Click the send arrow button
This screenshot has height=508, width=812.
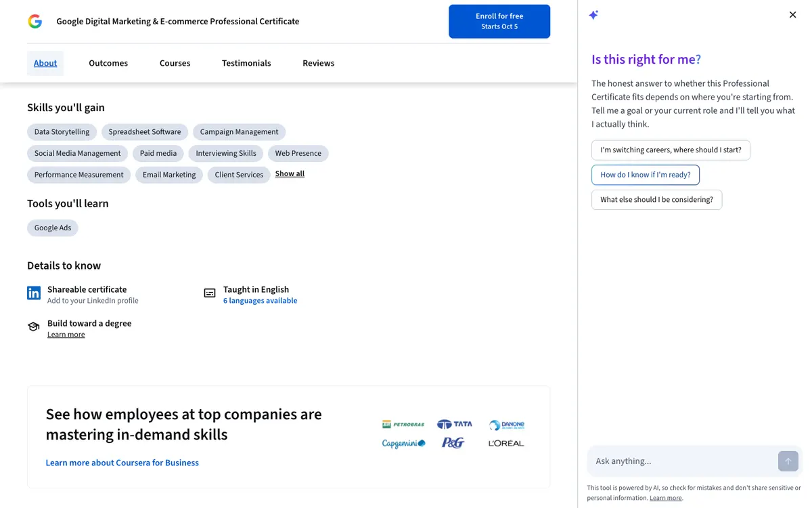(x=788, y=461)
